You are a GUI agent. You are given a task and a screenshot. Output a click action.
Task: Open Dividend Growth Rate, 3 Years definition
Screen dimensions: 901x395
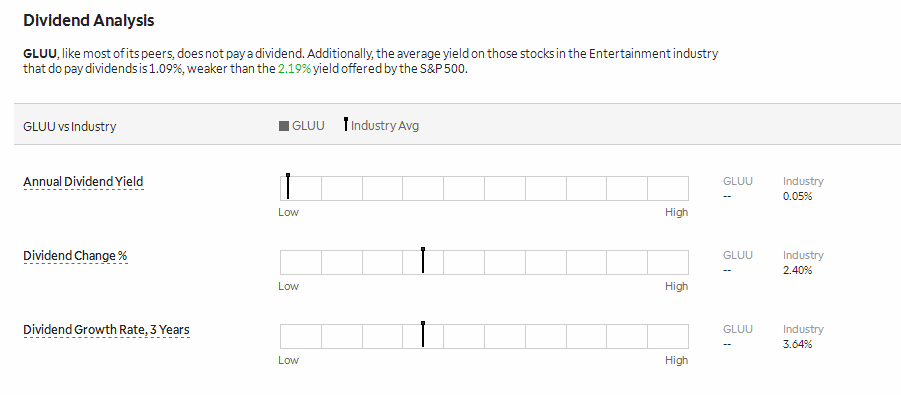point(106,331)
